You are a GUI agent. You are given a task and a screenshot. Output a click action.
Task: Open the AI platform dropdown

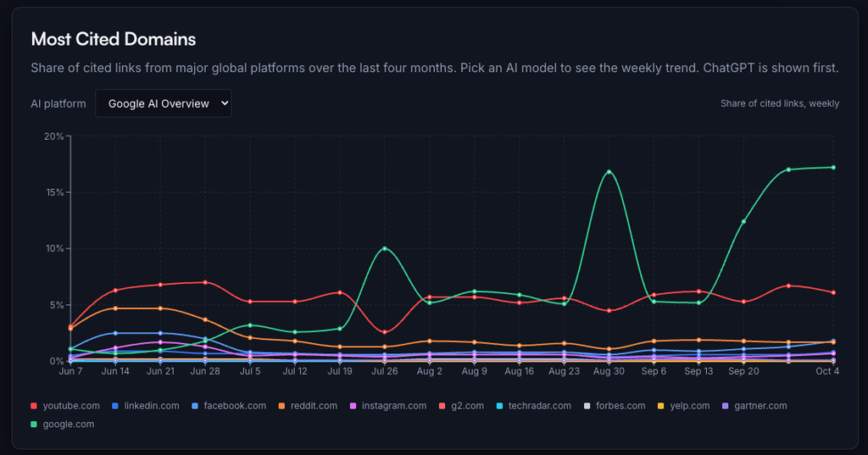click(x=164, y=103)
